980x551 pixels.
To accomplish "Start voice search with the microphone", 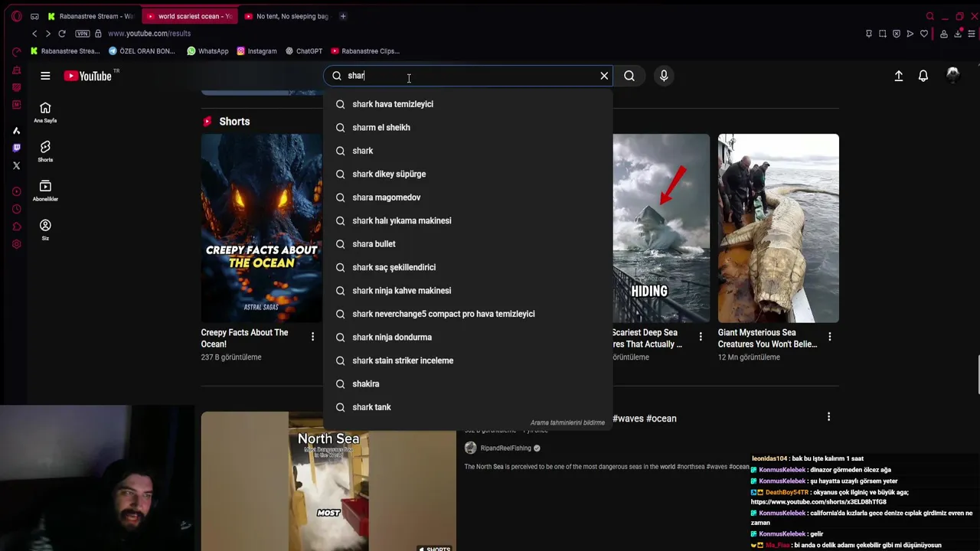I will click(664, 76).
